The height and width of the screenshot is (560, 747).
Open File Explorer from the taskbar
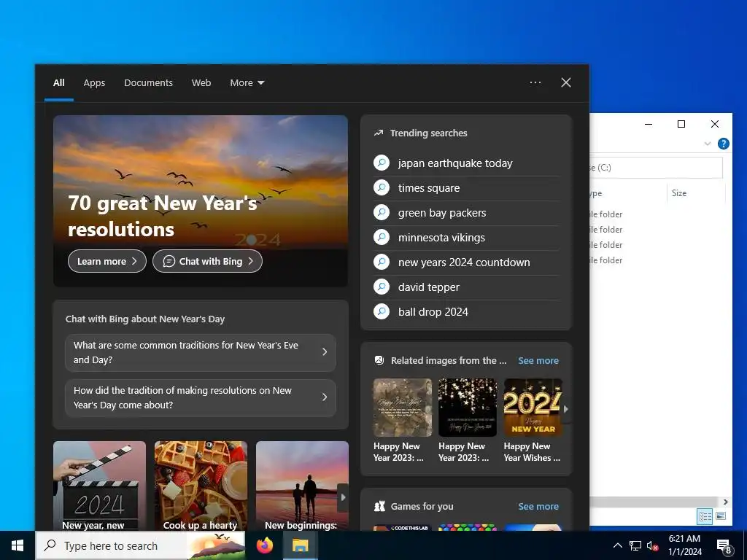[x=300, y=545]
